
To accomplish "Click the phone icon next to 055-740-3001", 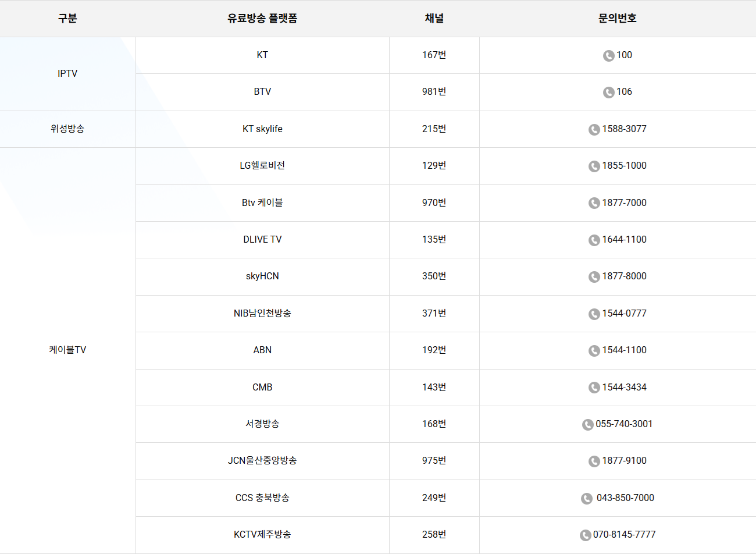I will click(x=588, y=425).
